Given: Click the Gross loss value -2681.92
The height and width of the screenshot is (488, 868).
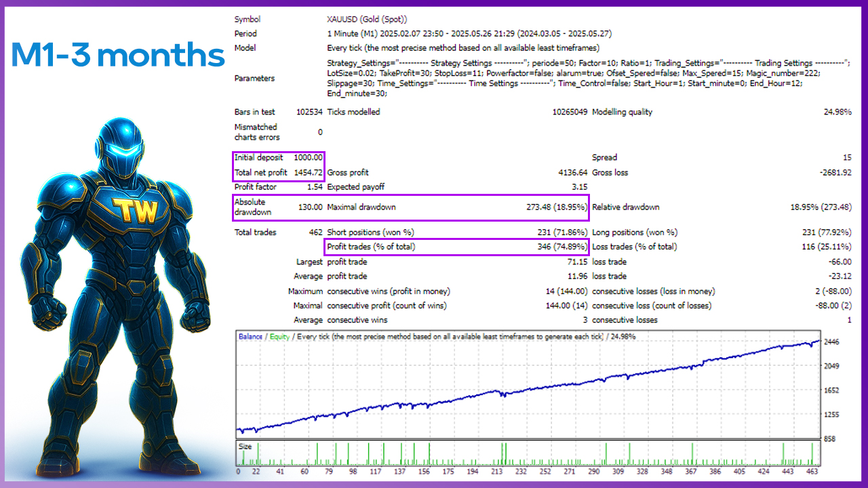Looking at the screenshot, I should (x=835, y=173).
